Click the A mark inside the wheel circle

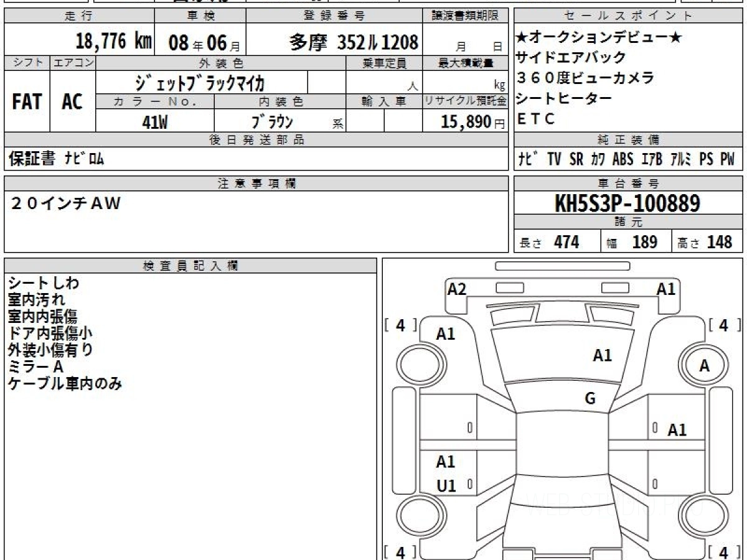704,366
